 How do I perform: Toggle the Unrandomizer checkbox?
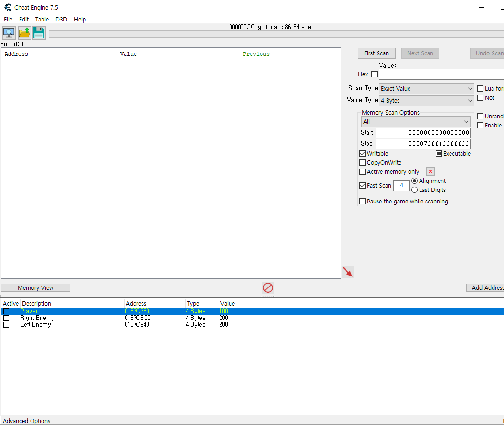481,116
